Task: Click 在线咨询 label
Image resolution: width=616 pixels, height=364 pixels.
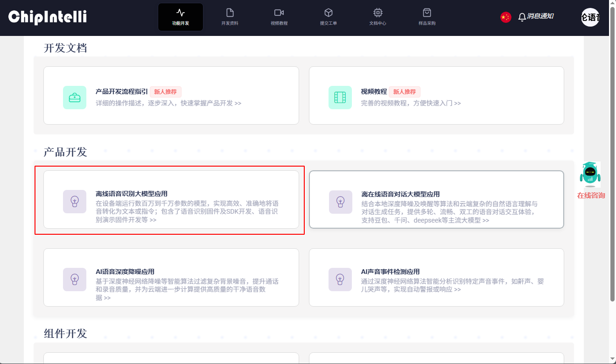Action: coord(591,195)
